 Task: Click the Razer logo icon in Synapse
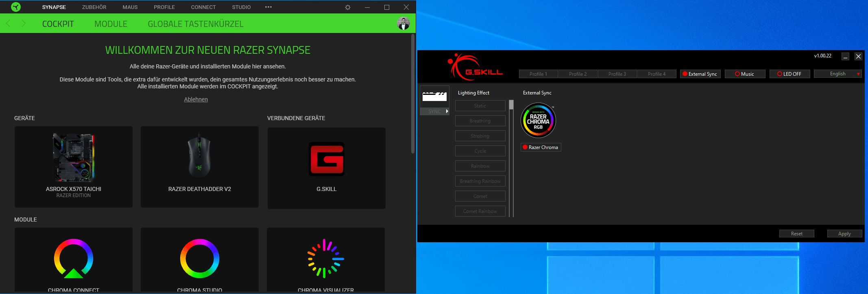16,7
